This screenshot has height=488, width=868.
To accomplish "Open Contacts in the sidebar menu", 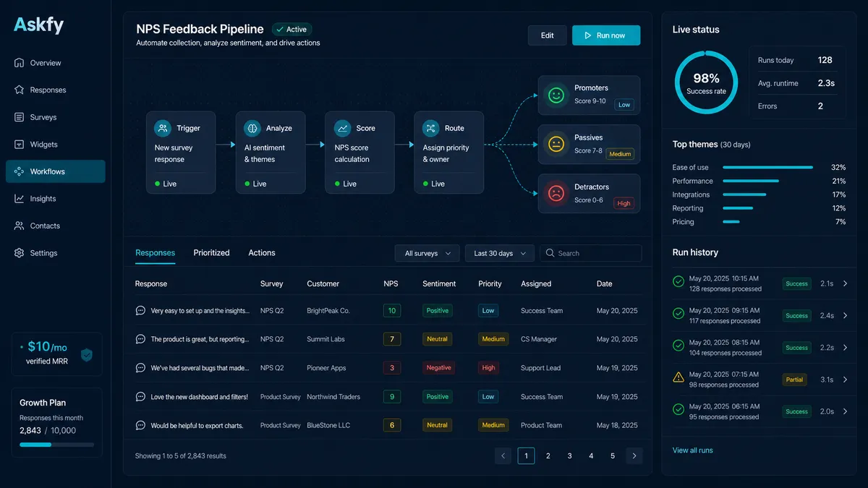I will 56,226.
